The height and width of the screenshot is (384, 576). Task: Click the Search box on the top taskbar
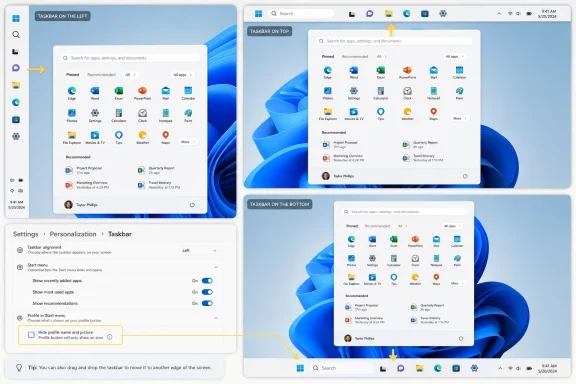point(302,14)
